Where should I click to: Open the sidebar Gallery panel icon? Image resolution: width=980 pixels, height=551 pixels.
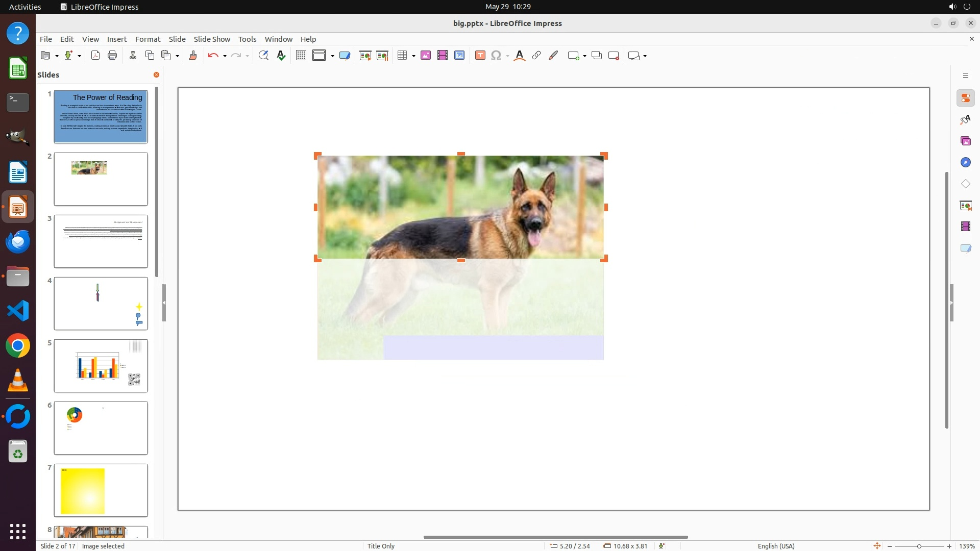(x=965, y=141)
